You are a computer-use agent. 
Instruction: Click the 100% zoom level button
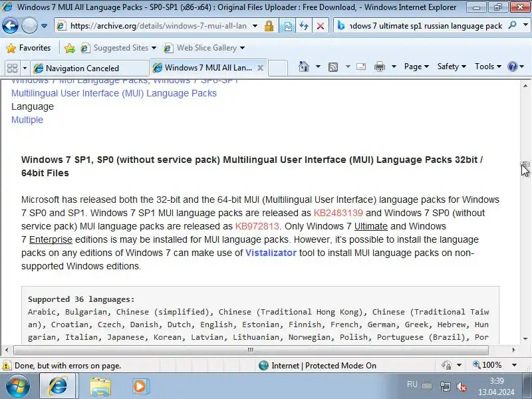487,365
